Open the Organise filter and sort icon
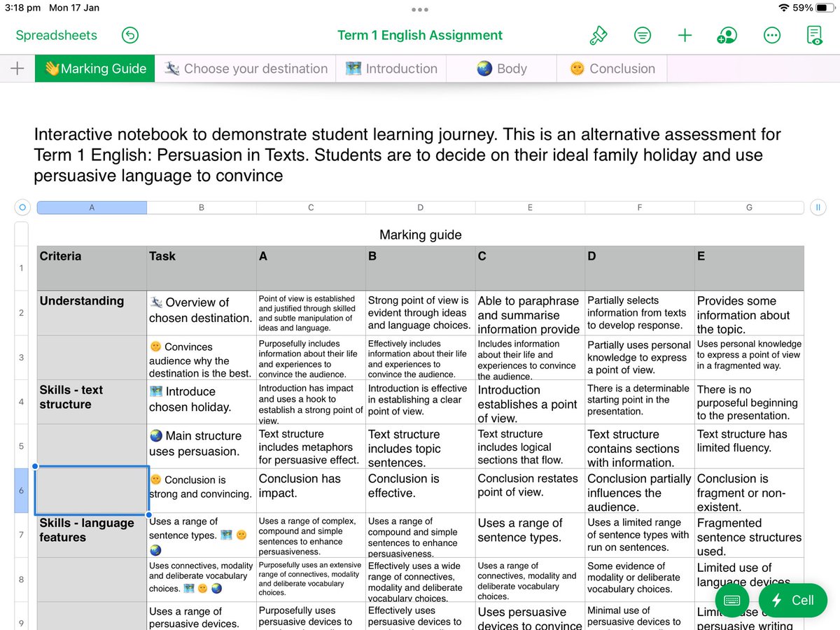 click(642, 36)
